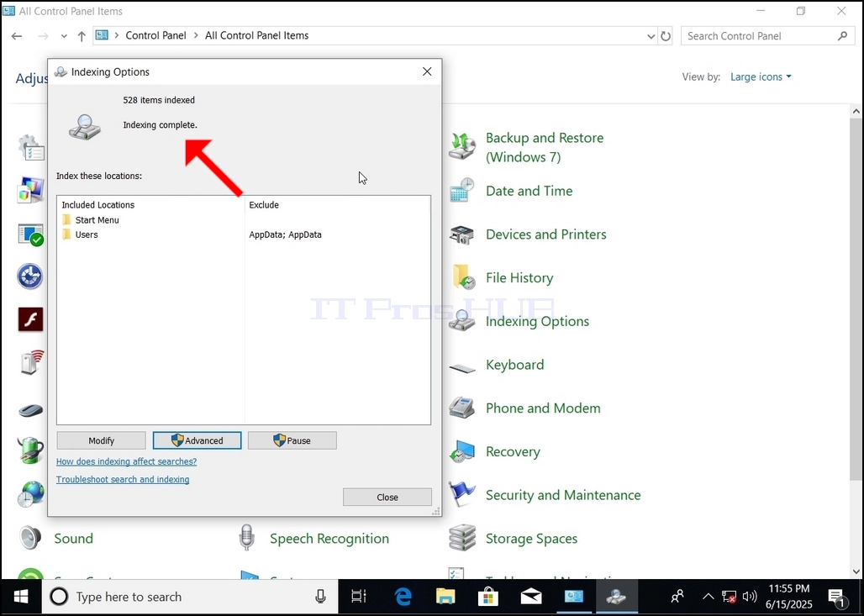Open Backup and Restore (Windows 7) icon

[461, 146]
